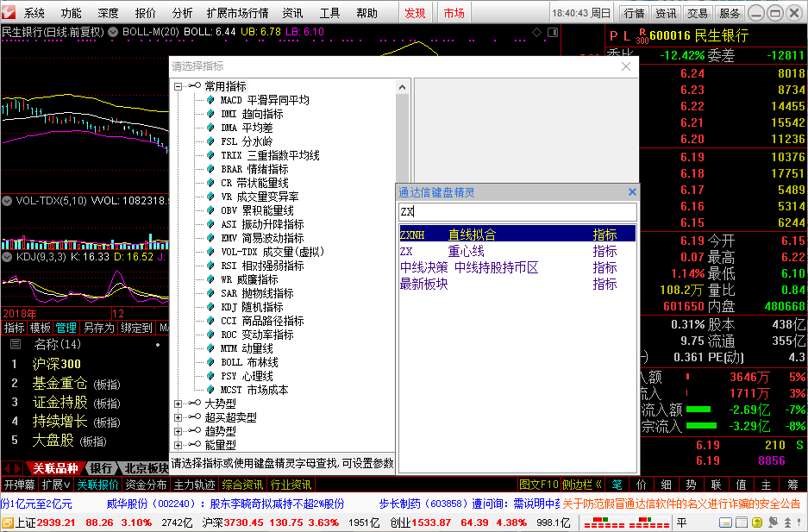The height and width of the screenshot is (532, 808).
Task: Select the MACD 平滑异同平均 indicator icon
Action: tap(210, 100)
